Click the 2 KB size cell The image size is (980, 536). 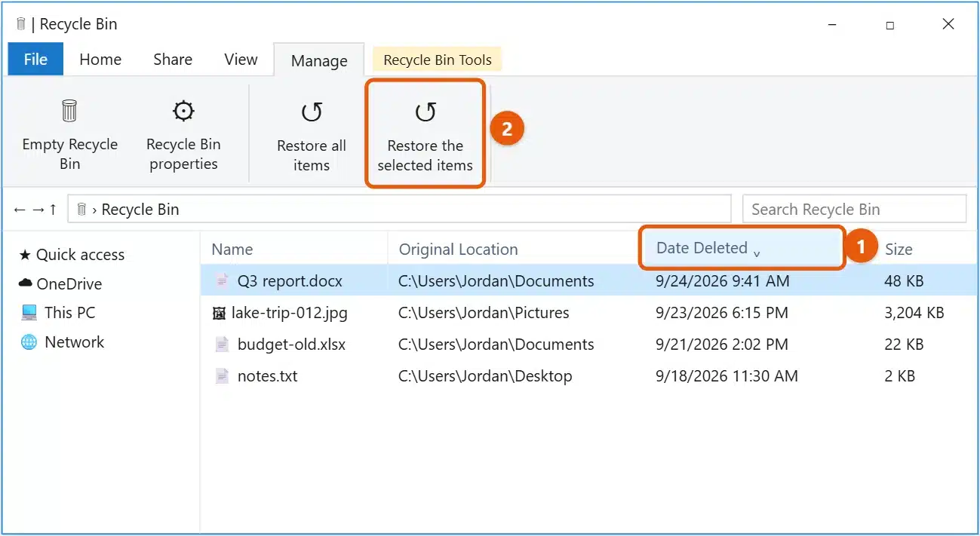pos(899,376)
